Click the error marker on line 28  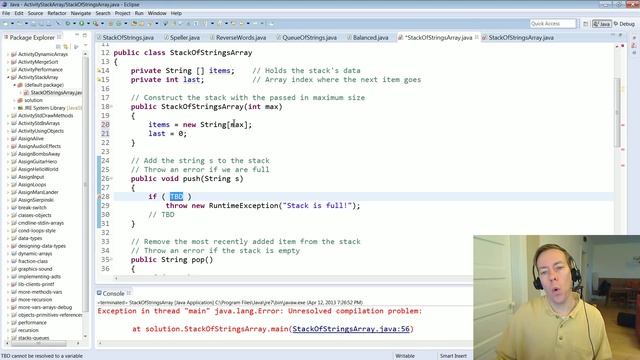98,197
